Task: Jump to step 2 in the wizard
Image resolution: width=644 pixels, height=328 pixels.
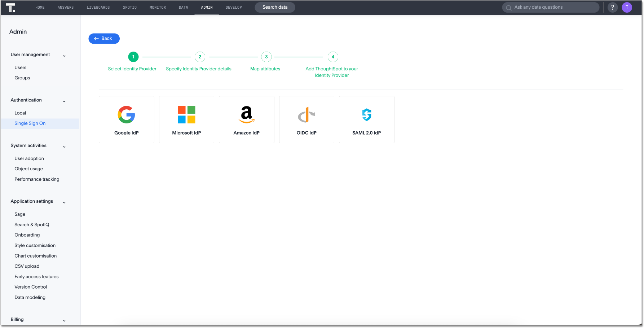Action: pyautogui.click(x=200, y=57)
